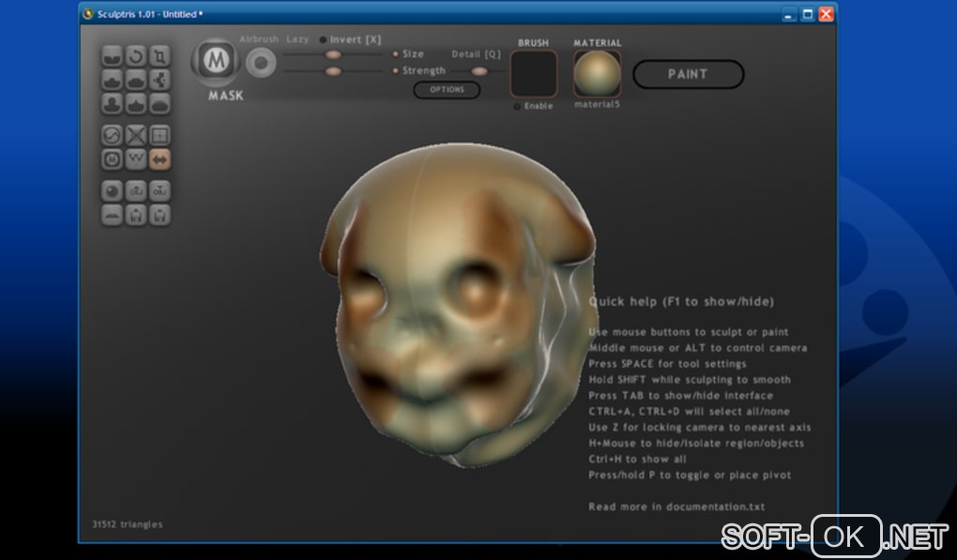
Task: Click the Reduce Selected crossed-out icon
Action: (136, 135)
